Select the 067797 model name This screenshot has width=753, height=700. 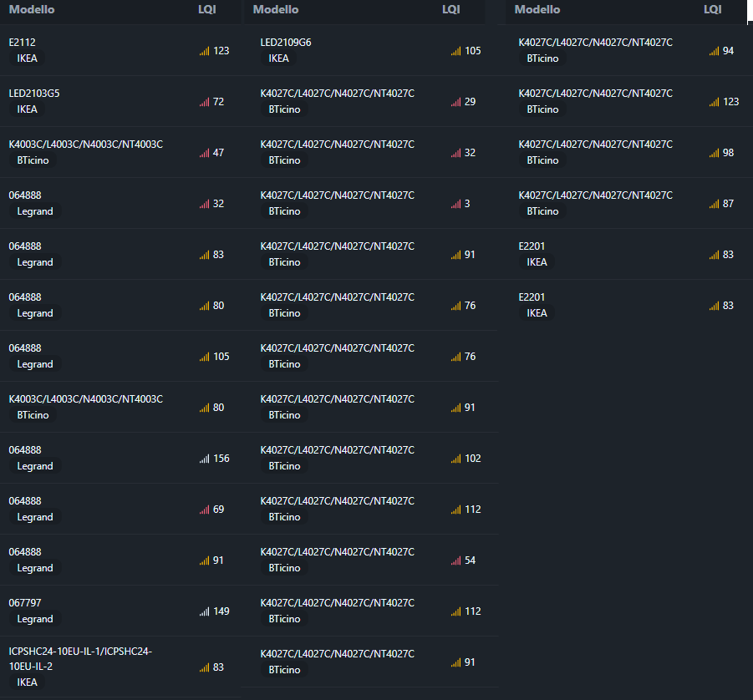point(25,603)
